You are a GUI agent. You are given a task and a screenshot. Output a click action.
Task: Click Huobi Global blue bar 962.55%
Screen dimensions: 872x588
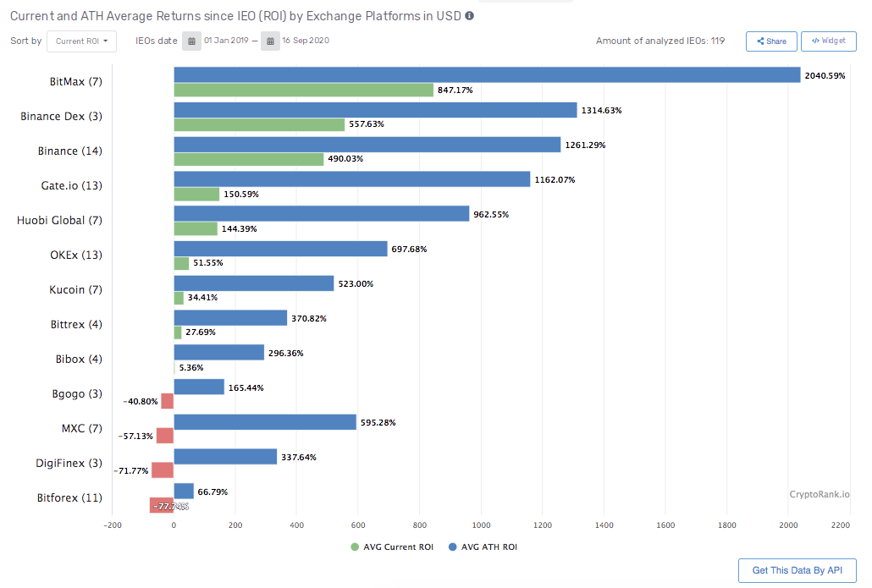322,213
